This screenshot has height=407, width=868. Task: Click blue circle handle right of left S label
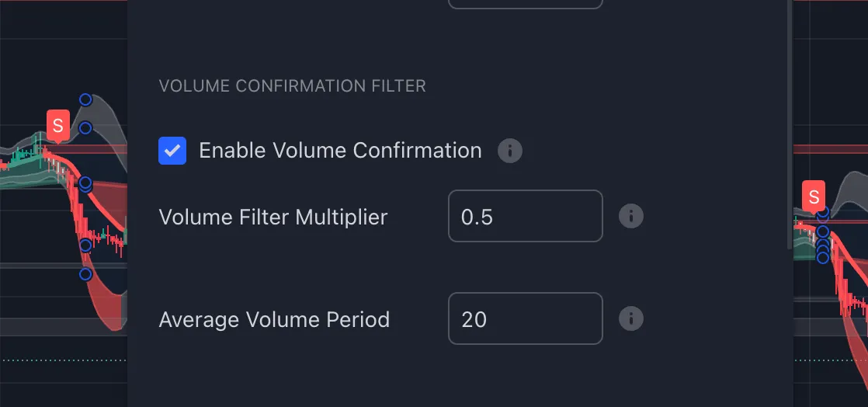click(x=85, y=128)
